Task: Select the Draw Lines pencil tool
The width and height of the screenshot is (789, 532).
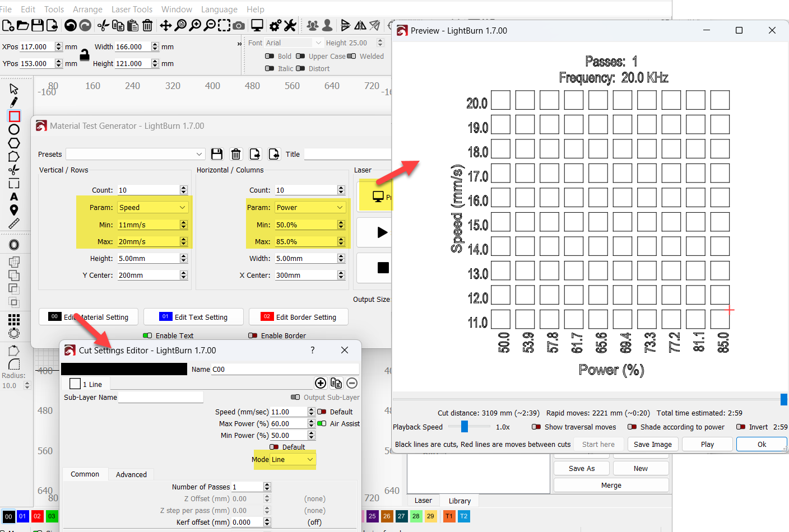Action: 14,102
